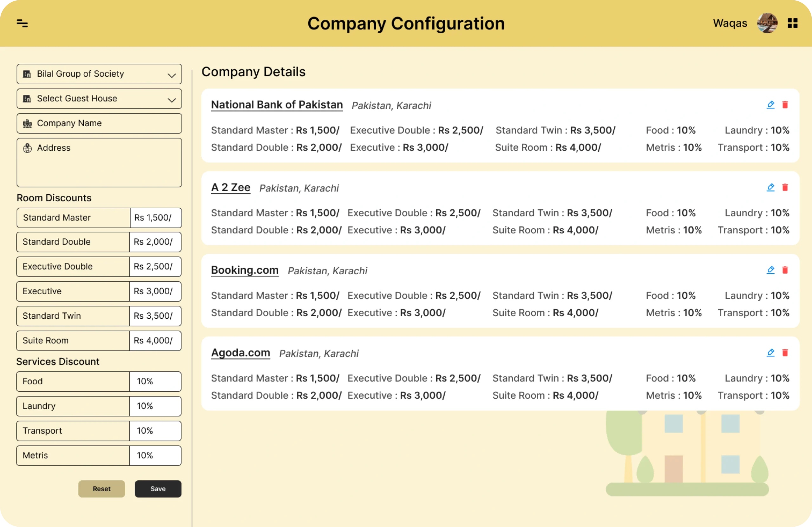Click Executive Double label in form

click(57, 266)
